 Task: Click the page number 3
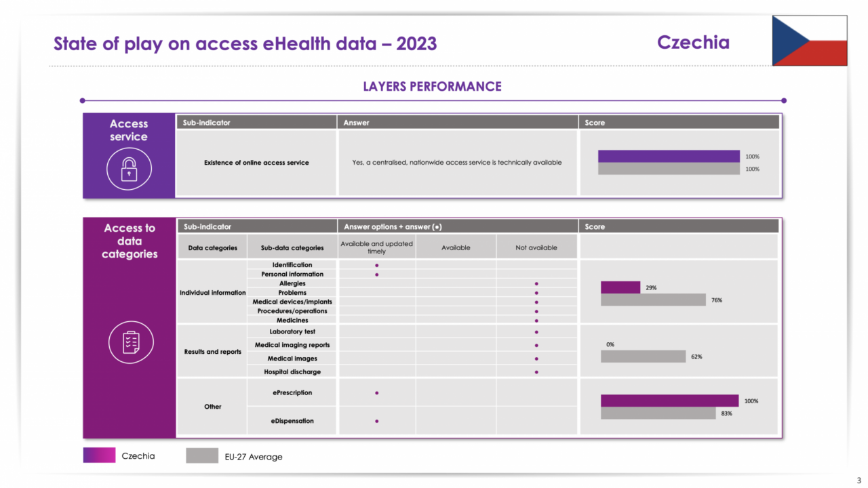point(859,480)
